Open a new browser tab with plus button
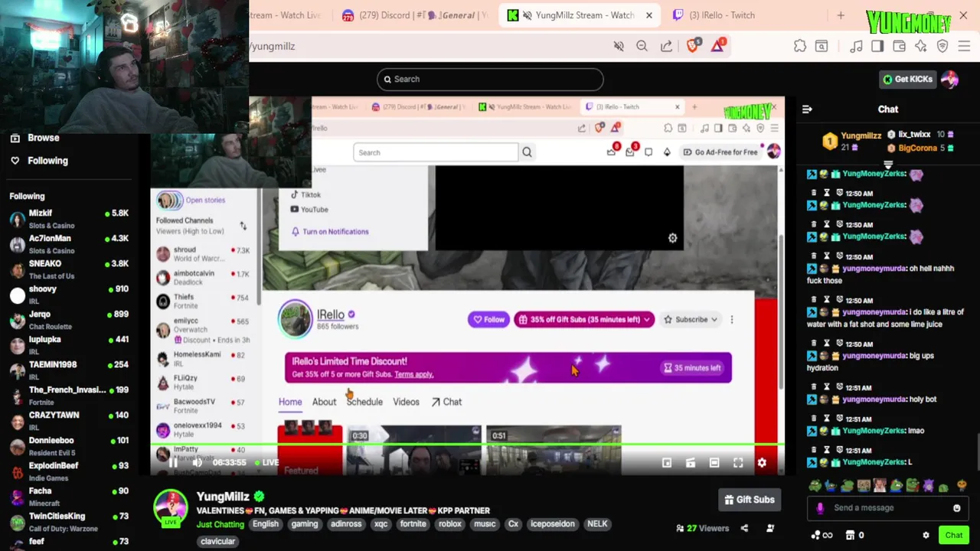Screen dimensions: 980x551 click(x=841, y=15)
